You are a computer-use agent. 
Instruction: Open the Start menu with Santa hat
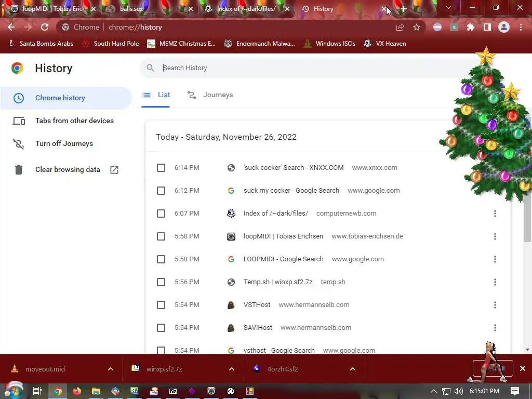14,391
